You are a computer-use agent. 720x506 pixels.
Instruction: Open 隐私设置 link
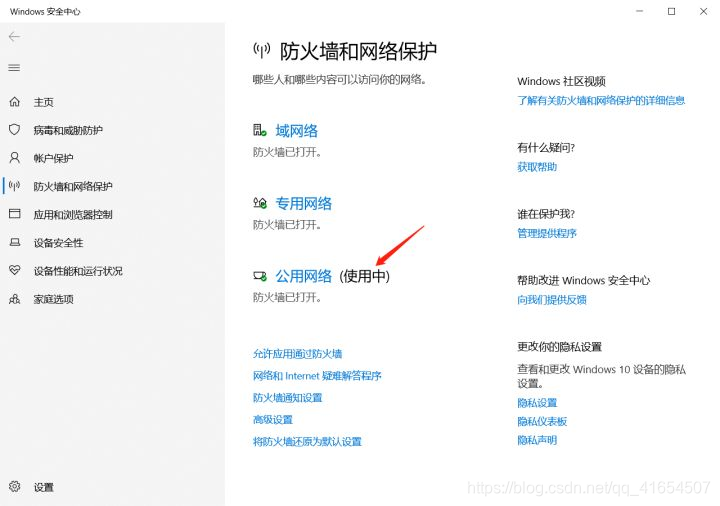[x=537, y=403]
